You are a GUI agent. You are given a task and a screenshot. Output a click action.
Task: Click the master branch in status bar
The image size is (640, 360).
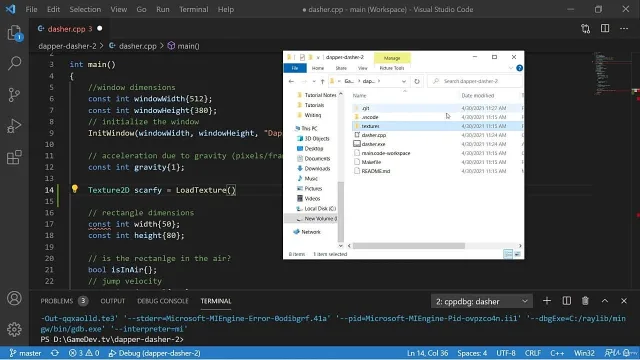pos(25,353)
